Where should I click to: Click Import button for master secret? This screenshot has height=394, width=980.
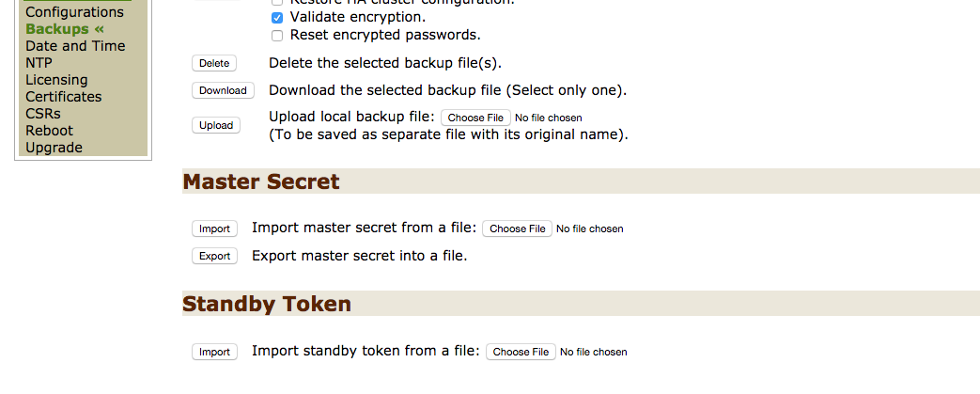(214, 229)
